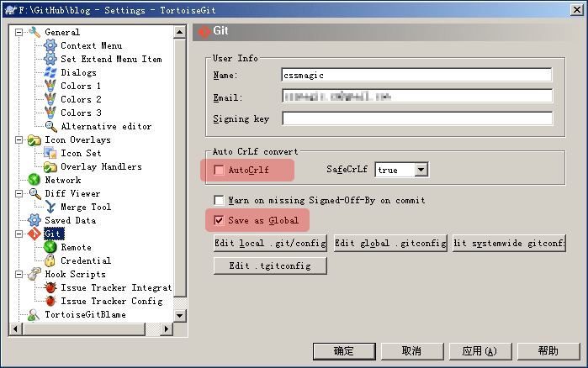Click the Colors 1 palette icon
Image resolution: width=588 pixels, height=368 pixels.
[x=50, y=86]
